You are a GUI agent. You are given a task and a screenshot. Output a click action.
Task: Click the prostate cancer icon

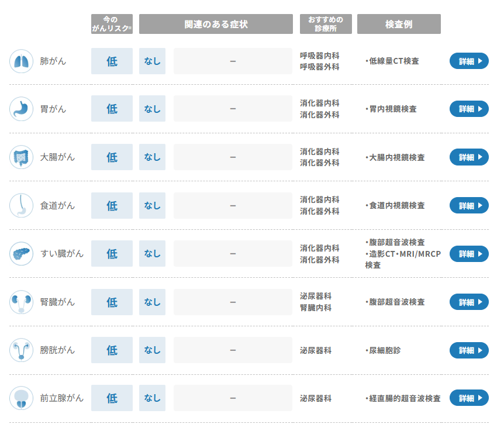(x=22, y=398)
